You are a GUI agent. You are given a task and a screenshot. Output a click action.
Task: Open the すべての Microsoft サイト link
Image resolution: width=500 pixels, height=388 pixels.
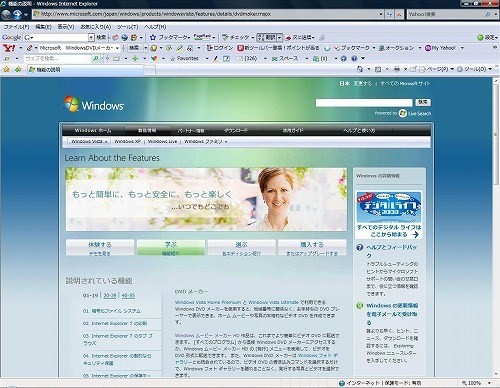[405, 83]
